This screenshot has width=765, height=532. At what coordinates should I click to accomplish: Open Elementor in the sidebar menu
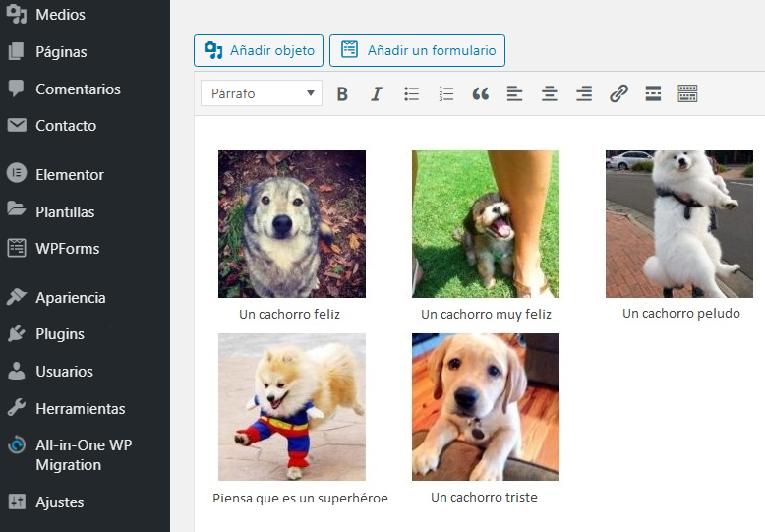pos(69,175)
